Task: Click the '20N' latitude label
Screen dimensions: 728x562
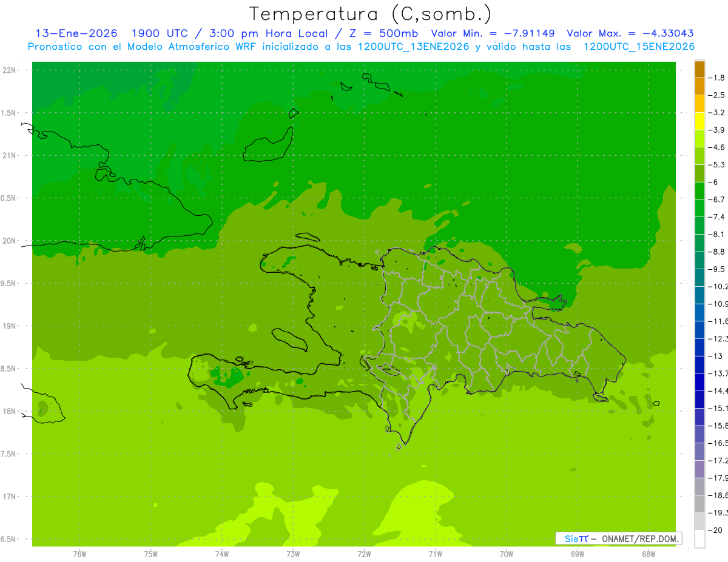Action: pyautogui.click(x=10, y=241)
